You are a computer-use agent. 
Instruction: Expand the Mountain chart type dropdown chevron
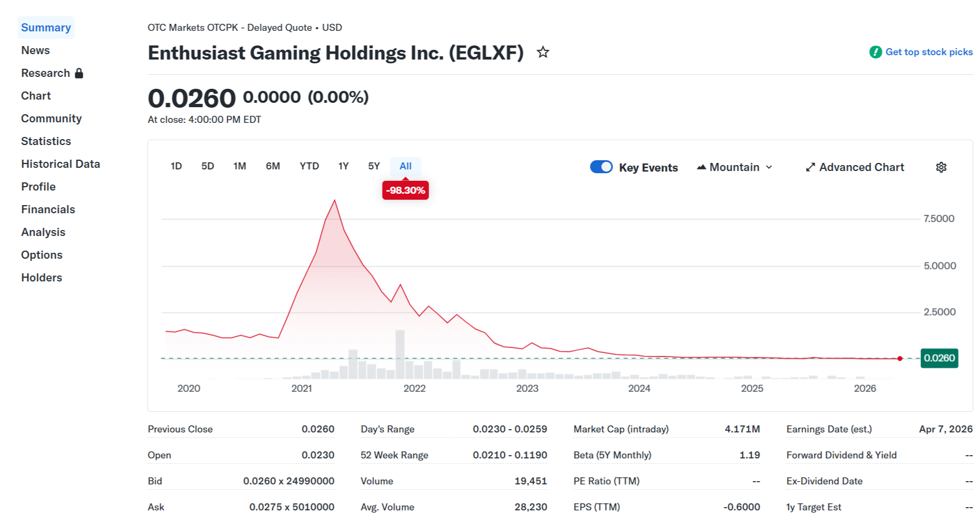[x=769, y=167]
